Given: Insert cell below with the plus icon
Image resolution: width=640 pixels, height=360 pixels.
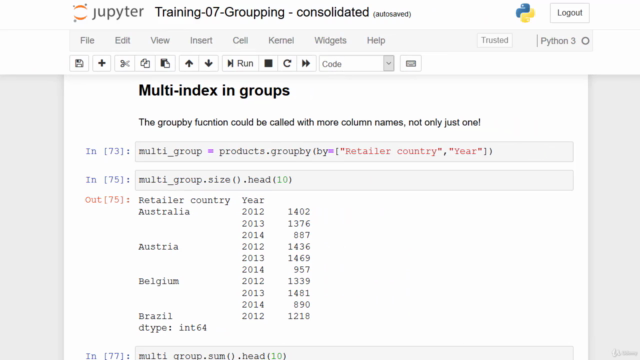Looking at the screenshot, I should [x=102, y=64].
